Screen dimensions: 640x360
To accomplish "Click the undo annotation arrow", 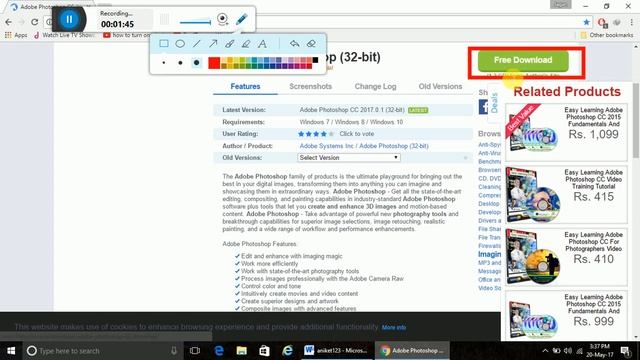I will click(x=294, y=43).
